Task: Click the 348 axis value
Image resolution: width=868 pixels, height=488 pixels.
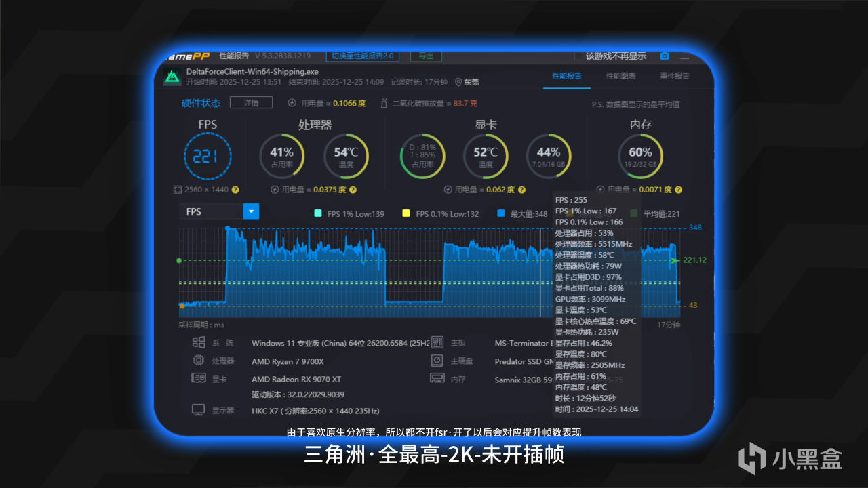Action: coord(695,228)
